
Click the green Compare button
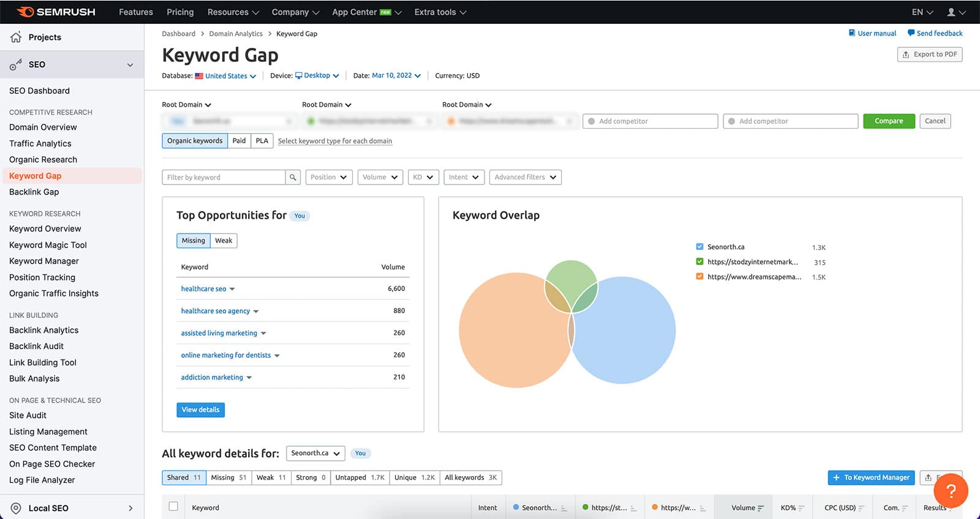[x=889, y=121]
